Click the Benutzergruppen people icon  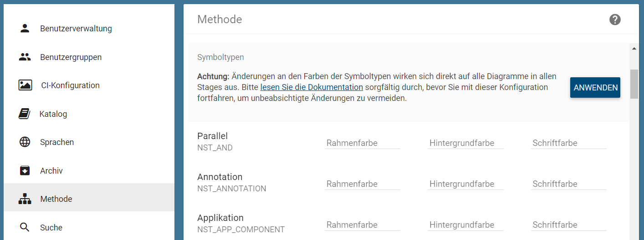[25, 57]
